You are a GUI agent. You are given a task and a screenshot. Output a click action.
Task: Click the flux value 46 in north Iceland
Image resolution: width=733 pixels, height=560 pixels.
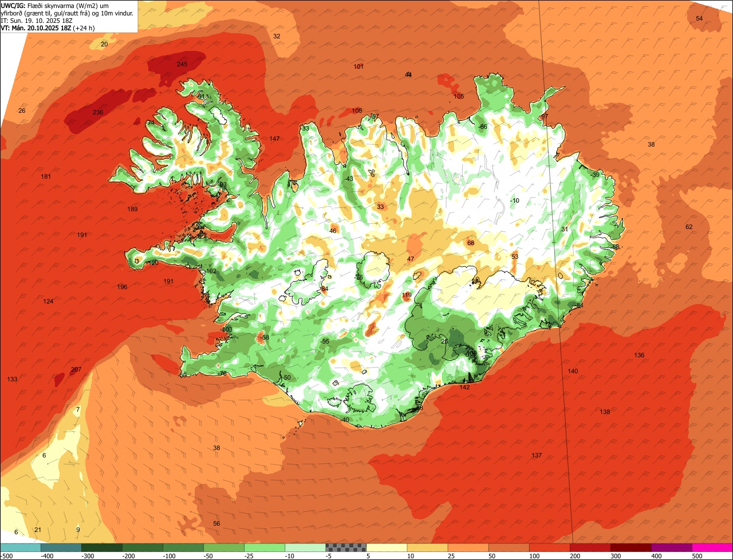[x=333, y=231]
